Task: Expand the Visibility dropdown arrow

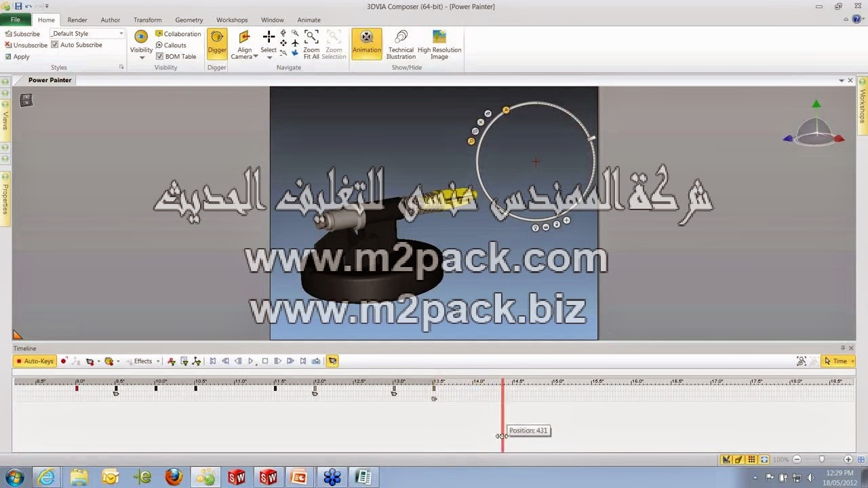Action: [x=142, y=58]
